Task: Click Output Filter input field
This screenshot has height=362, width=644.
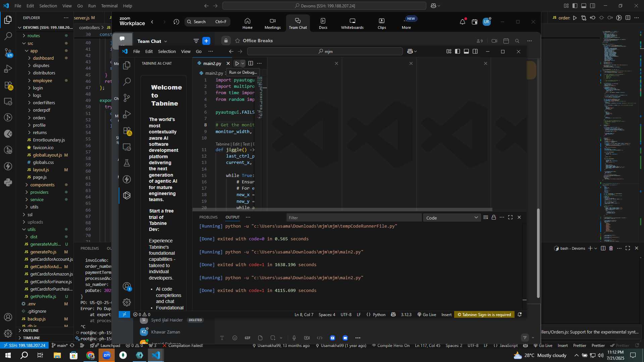Action: click(x=354, y=218)
